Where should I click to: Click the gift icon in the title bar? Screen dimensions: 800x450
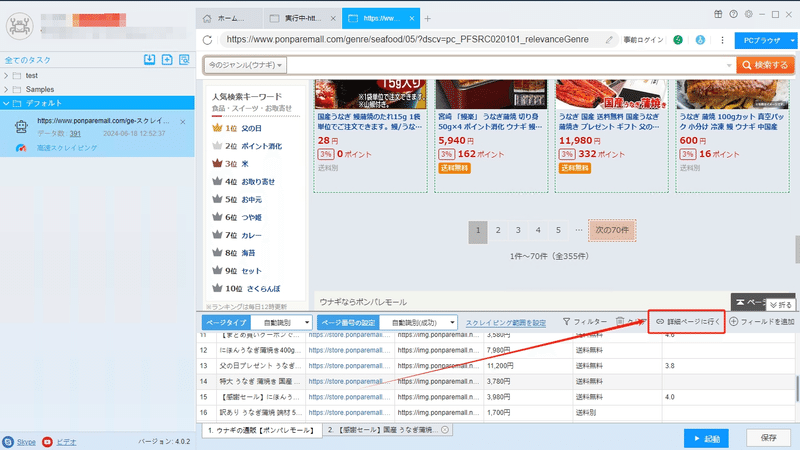click(718, 14)
